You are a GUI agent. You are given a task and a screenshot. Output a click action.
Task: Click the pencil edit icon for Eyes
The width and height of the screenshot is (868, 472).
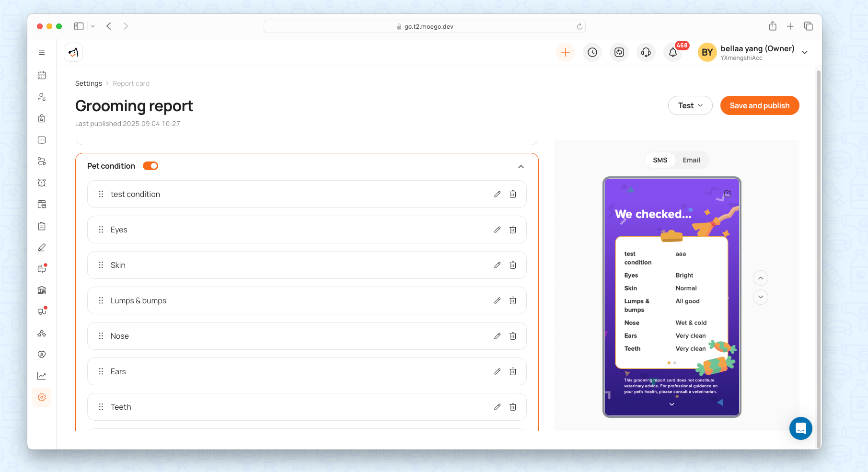click(x=497, y=230)
